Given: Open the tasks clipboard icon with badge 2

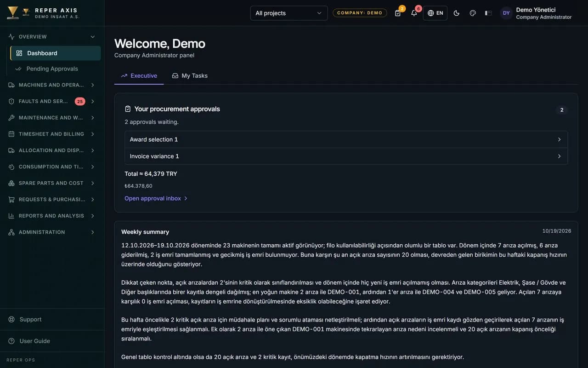Looking at the screenshot, I should click(x=398, y=13).
